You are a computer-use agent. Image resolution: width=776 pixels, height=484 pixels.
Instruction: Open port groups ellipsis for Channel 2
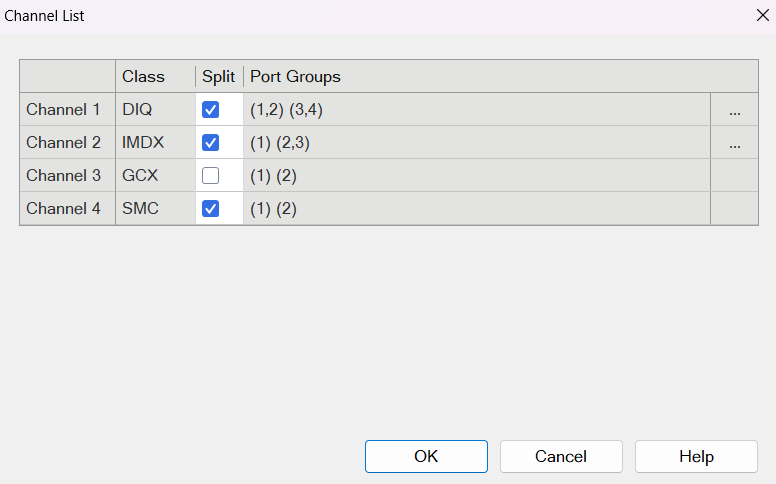734,143
